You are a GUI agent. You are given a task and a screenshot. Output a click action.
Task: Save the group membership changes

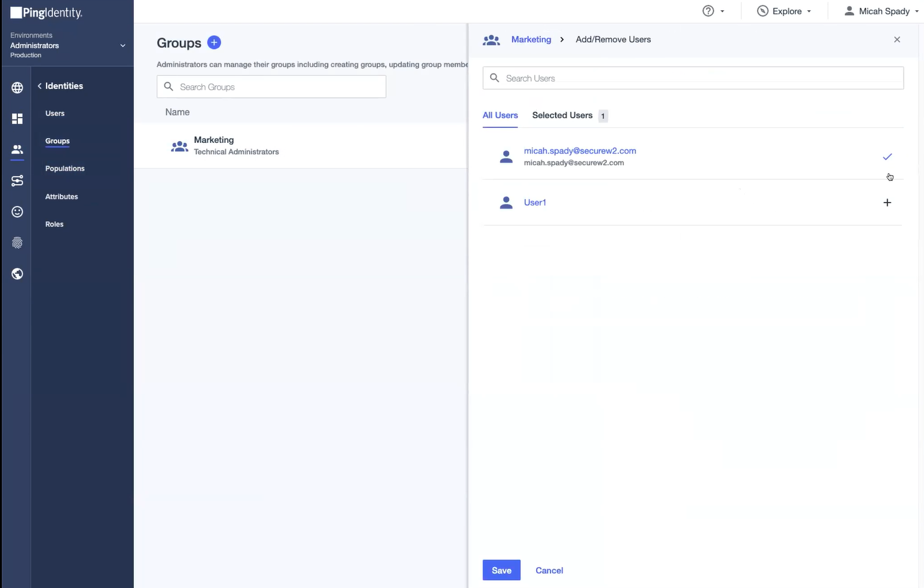coord(501,570)
